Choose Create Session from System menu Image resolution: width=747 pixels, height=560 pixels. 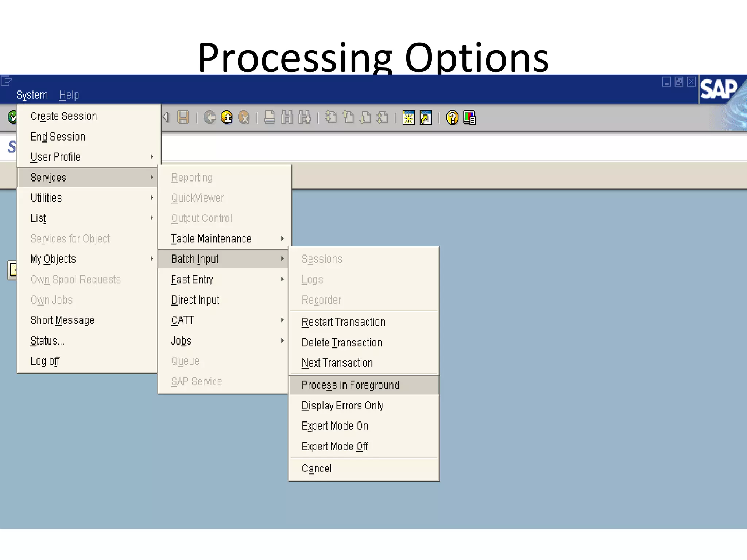coord(88,116)
